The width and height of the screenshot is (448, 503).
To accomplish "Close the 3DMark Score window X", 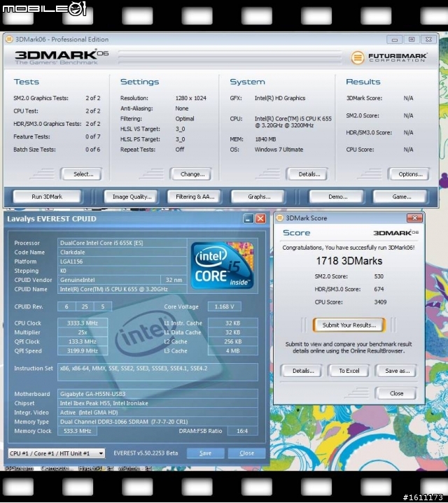I will pos(414,218).
